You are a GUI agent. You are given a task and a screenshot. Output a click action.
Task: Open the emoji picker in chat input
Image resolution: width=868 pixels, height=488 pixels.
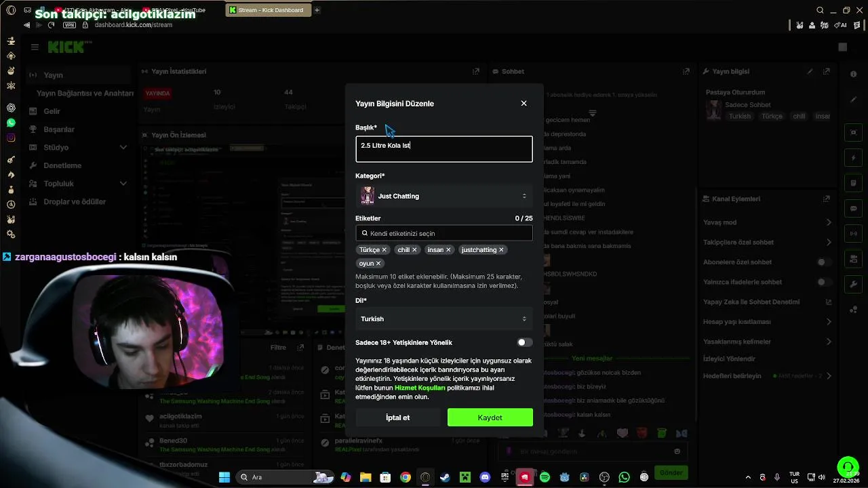click(677, 451)
